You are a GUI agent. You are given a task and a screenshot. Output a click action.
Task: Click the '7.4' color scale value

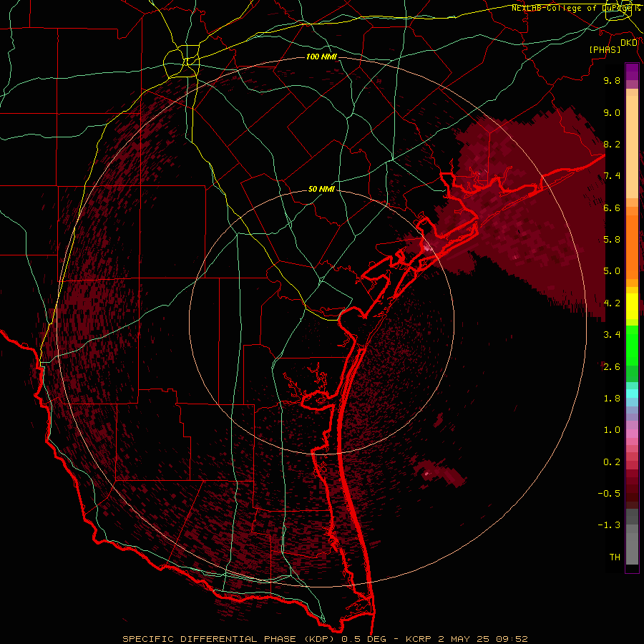(x=612, y=176)
